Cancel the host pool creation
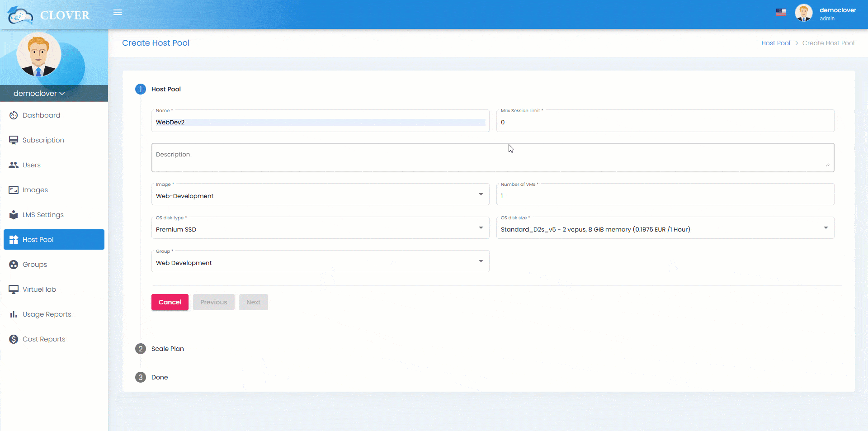868x431 pixels. click(x=170, y=302)
